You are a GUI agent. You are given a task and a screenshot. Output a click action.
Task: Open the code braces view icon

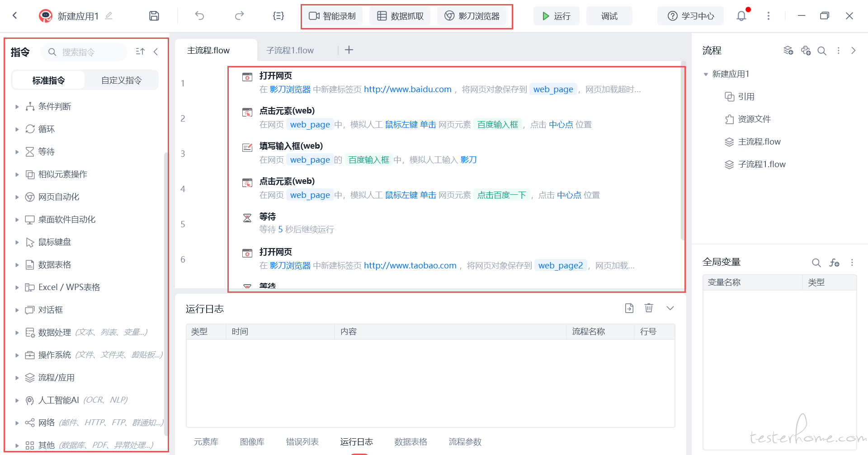[278, 16]
